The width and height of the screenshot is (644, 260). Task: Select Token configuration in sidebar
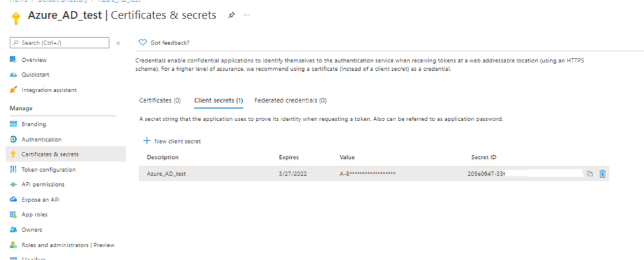click(48, 170)
